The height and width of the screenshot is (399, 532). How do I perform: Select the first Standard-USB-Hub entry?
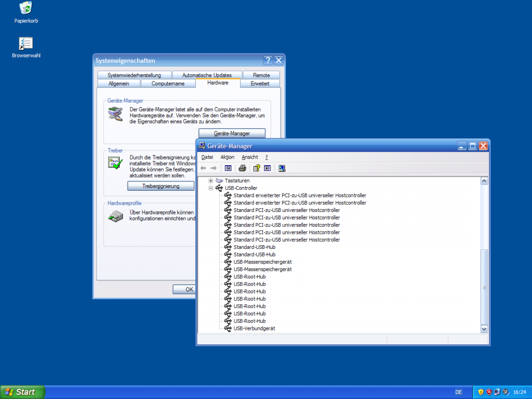click(254, 247)
